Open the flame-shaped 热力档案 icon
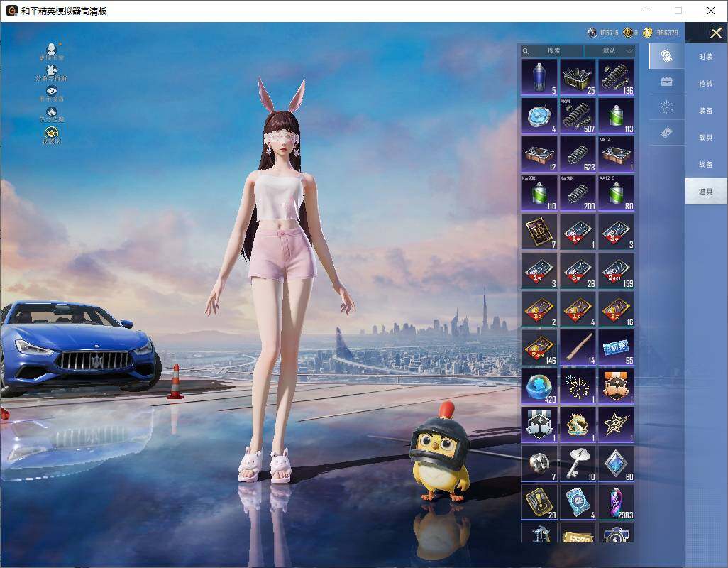This screenshot has height=568, width=728. (x=52, y=114)
